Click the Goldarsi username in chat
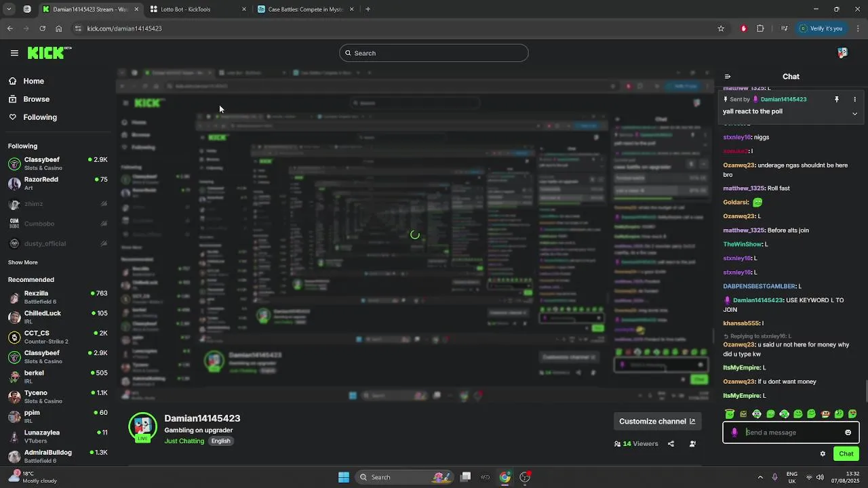The height and width of the screenshot is (488, 868). 736,202
